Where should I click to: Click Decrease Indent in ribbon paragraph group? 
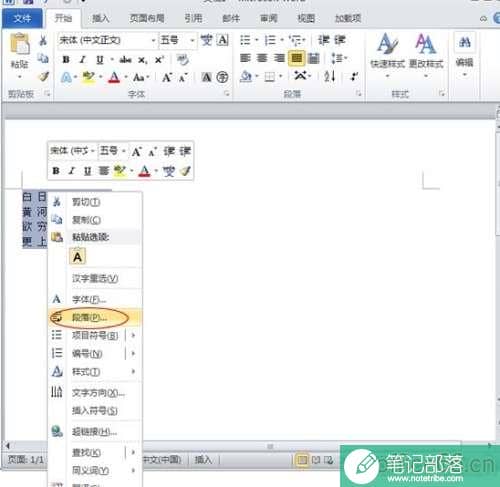click(323, 40)
